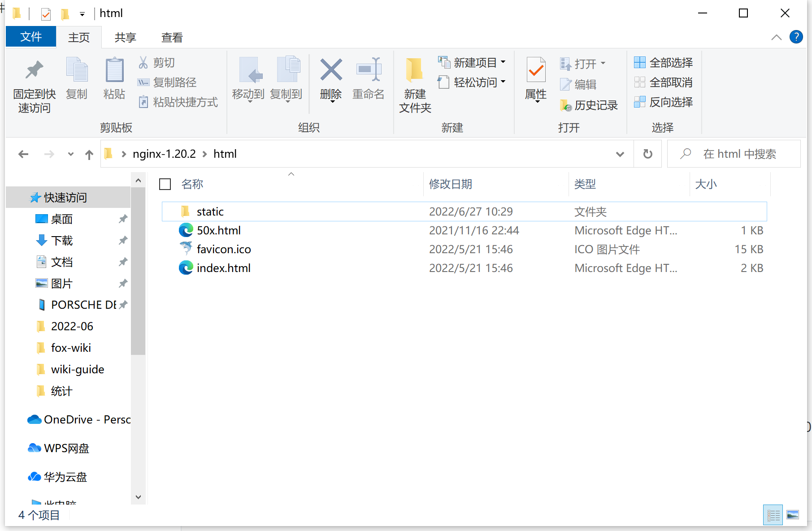The width and height of the screenshot is (812, 531).
Task: Toggle the select-all checkbox in column header
Action: [165, 184]
